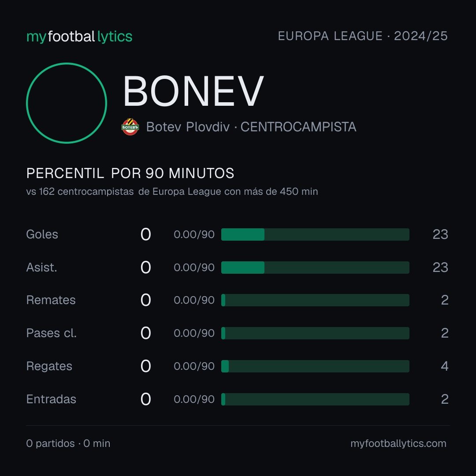Click the 0 partidos · 0 min footer text
This screenshot has width=476, height=476.
[x=68, y=443]
